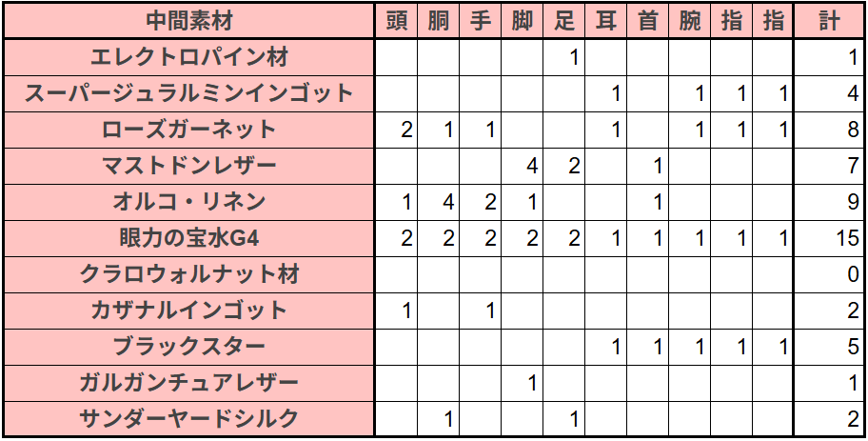
Task: Select the エレクトロパイン材 row label
Action: (x=188, y=57)
